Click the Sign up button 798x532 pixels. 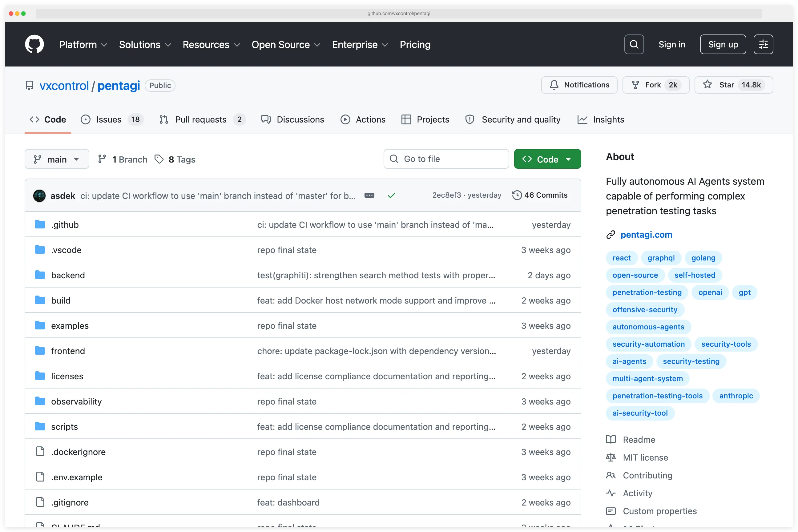click(723, 44)
